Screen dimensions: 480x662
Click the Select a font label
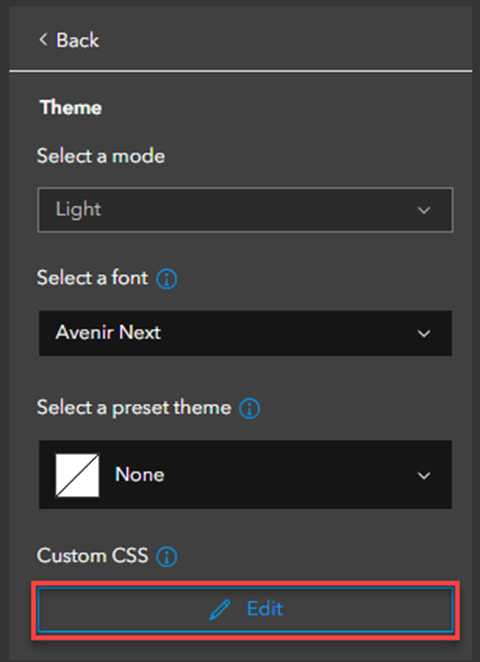click(x=92, y=278)
